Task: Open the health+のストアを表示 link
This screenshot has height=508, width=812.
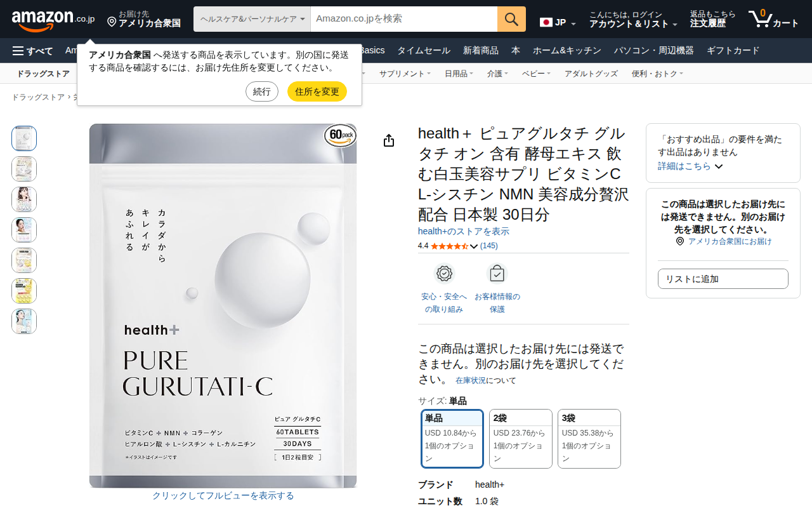Action: point(464,232)
